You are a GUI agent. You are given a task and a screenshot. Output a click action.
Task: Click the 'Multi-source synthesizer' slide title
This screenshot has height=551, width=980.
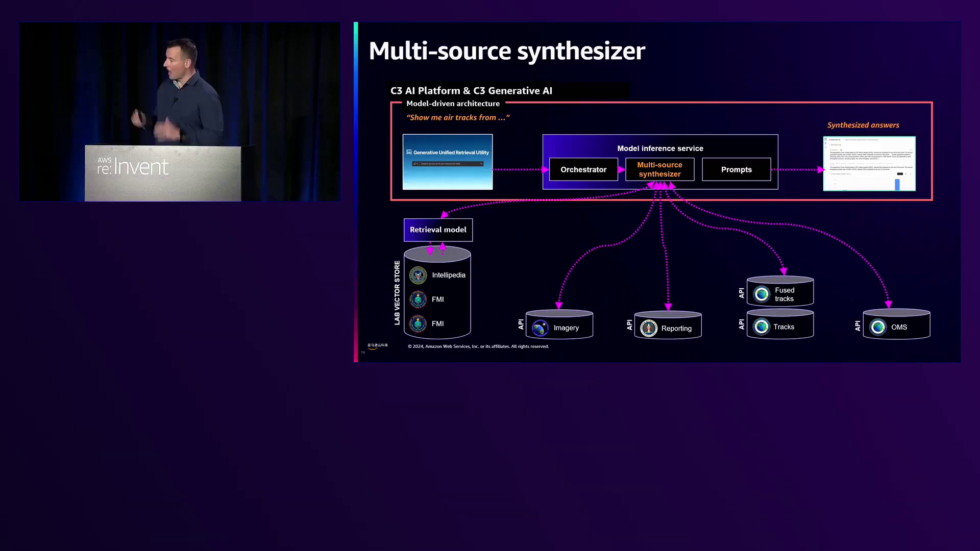point(507,51)
